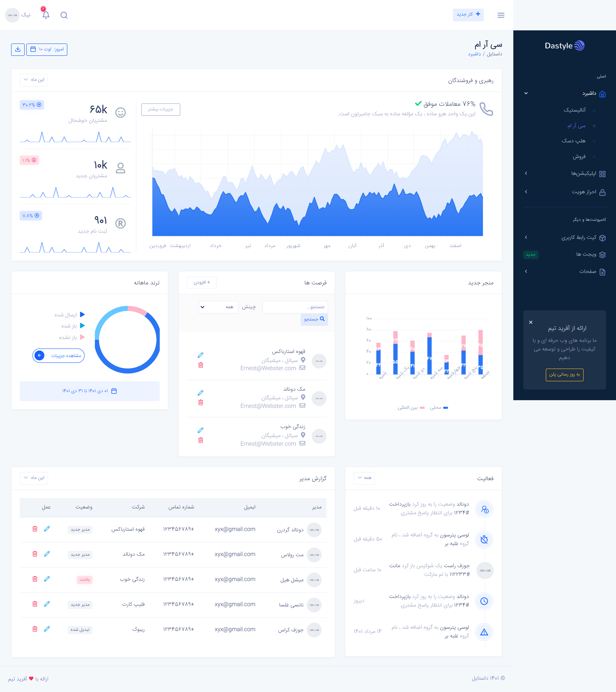
Task: Close the ارائه از آفرید تیم promo card
Action: coord(531,322)
